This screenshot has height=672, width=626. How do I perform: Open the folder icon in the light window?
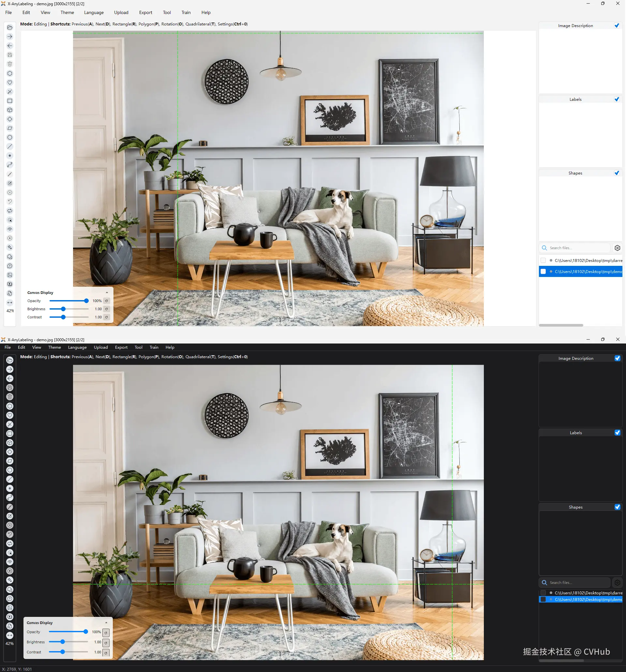(x=10, y=27)
